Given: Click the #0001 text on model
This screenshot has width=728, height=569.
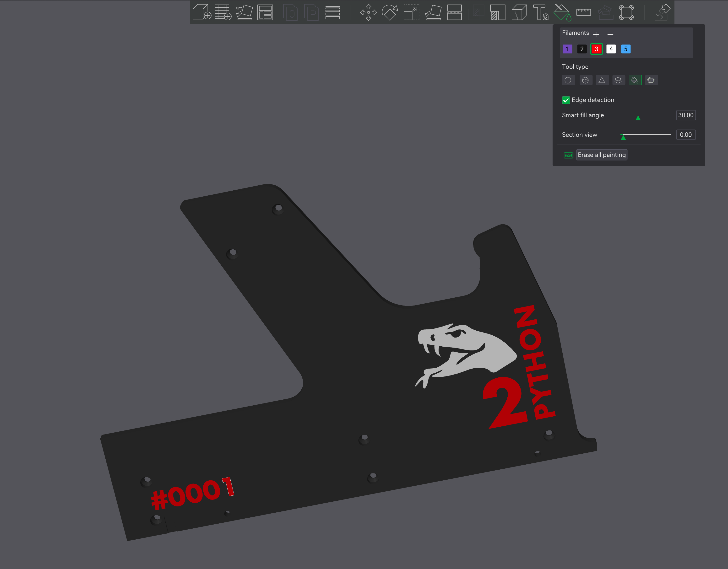Looking at the screenshot, I should click(x=193, y=493).
